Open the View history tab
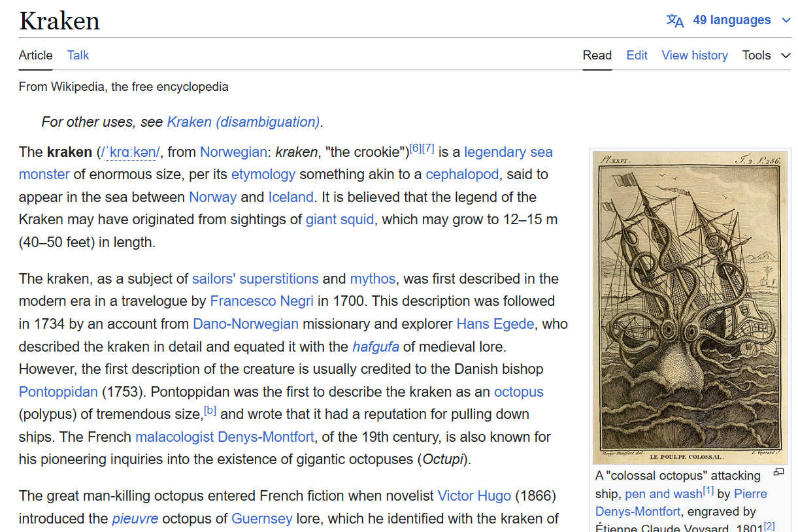Image resolution: width=798 pixels, height=532 pixels. coord(695,56)
